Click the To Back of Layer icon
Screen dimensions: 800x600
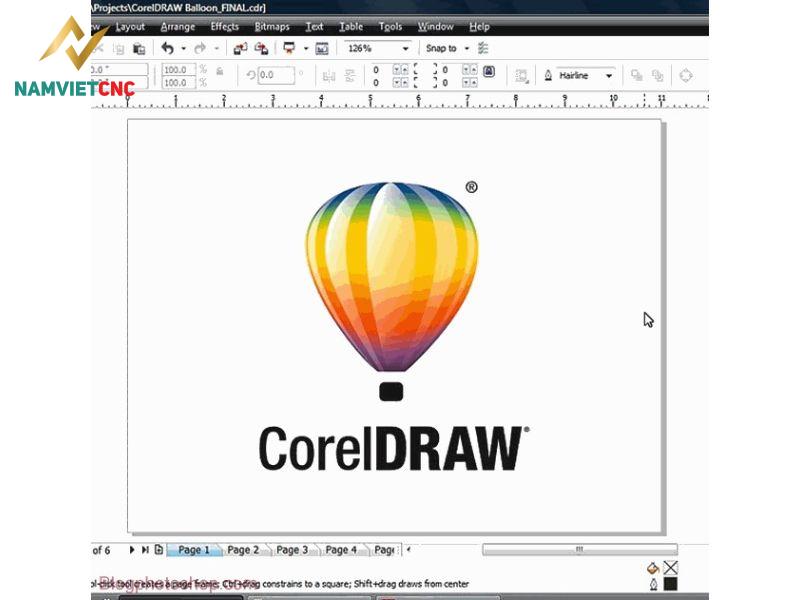658,76
